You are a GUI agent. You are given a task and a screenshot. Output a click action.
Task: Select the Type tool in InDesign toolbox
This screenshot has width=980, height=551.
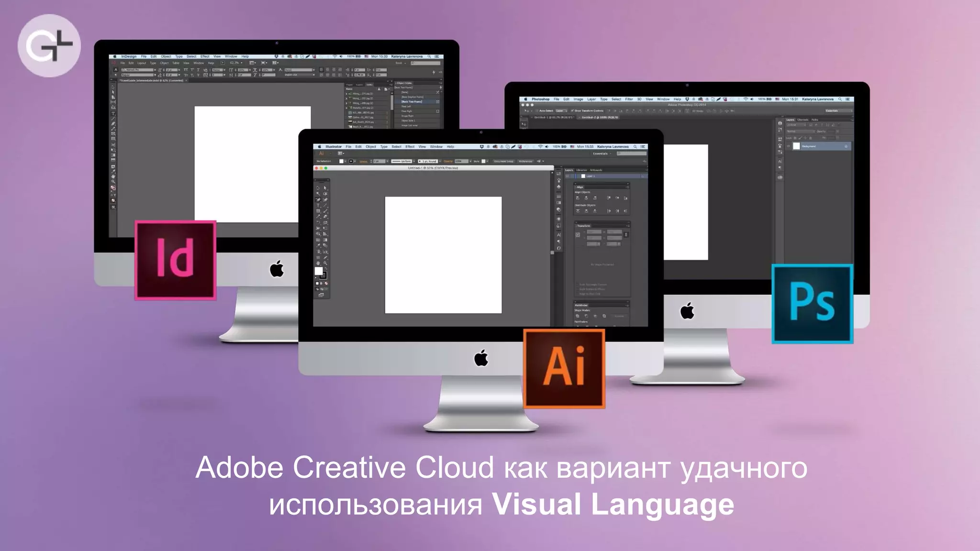[x=113, y=113]
